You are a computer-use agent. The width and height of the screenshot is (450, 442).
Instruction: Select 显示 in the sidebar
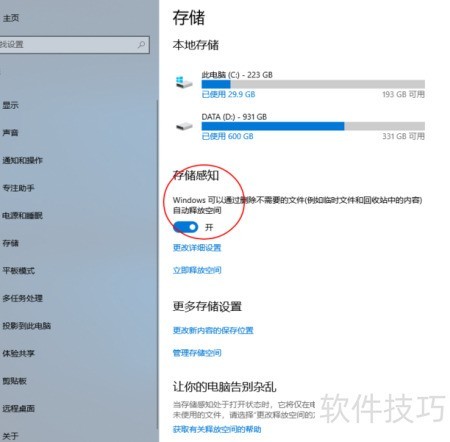[10, 105]
